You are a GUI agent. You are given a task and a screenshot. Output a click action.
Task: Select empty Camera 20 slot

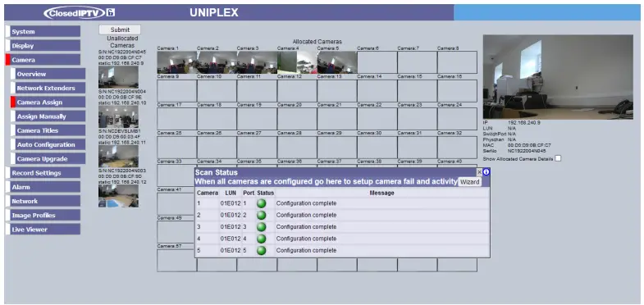(297, 119)
